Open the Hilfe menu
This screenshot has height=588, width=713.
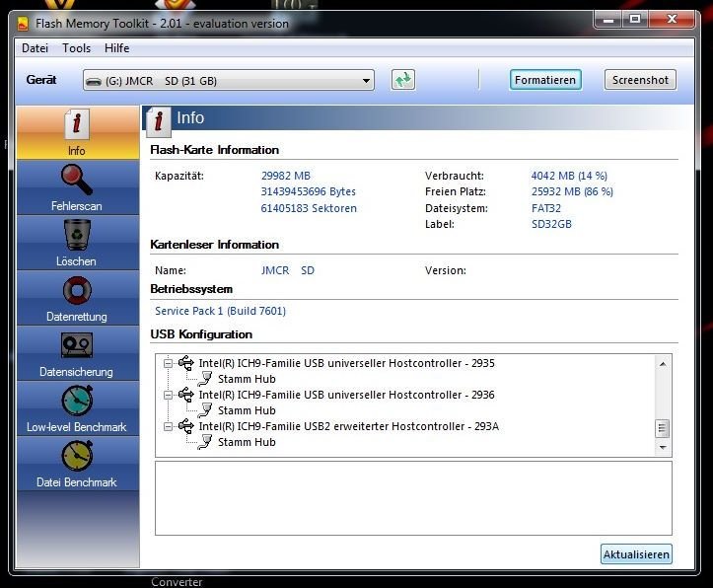pos(117,48)
